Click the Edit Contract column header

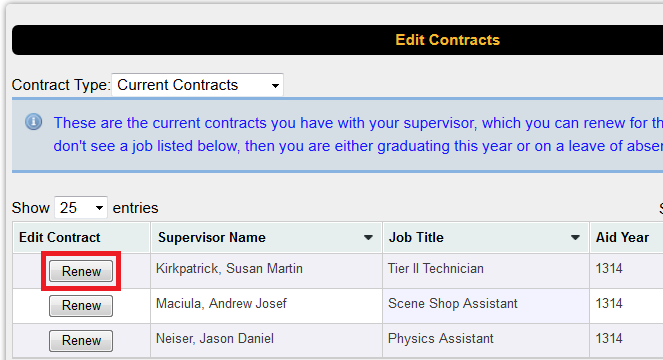(x=82, y=237)
